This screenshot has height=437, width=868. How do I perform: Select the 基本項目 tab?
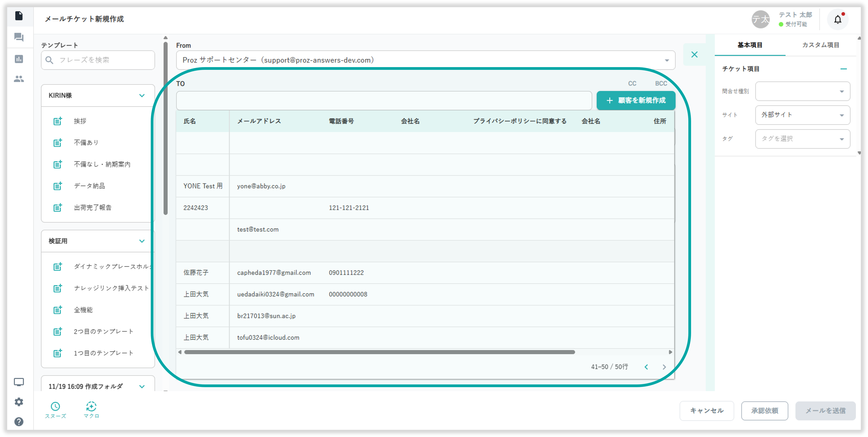tap(750, 45)
